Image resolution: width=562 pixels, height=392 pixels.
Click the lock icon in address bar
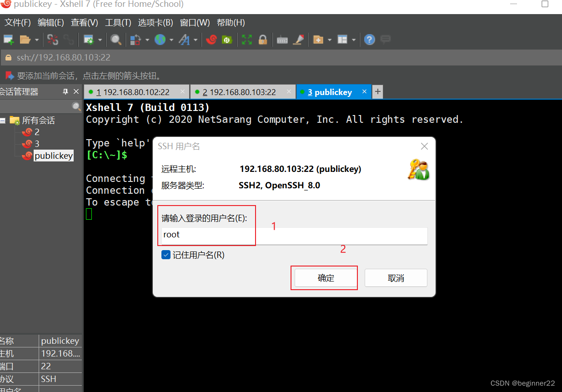[x=8, y=57]
